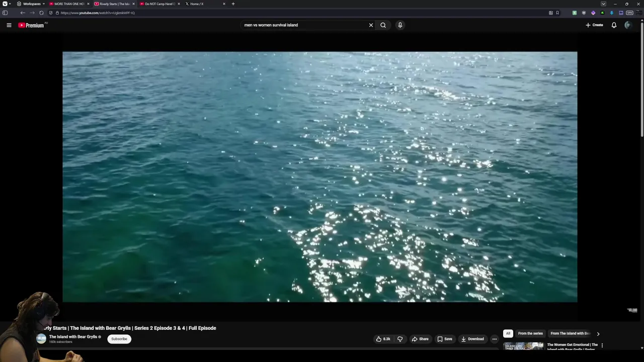Expand the Workspaces dropdown
The image size is (644, 362).
click(31, 4)
